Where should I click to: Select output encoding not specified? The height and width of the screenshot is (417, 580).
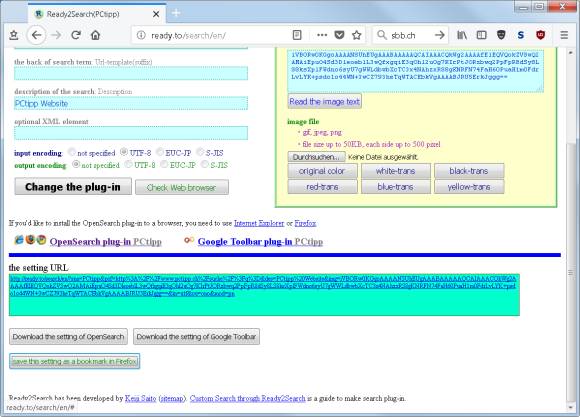[x=76, y=164]
